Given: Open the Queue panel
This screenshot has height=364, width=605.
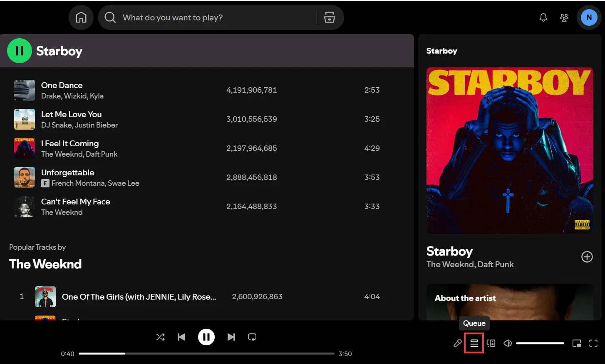Looking at the screenshot, I should point(474,343).
